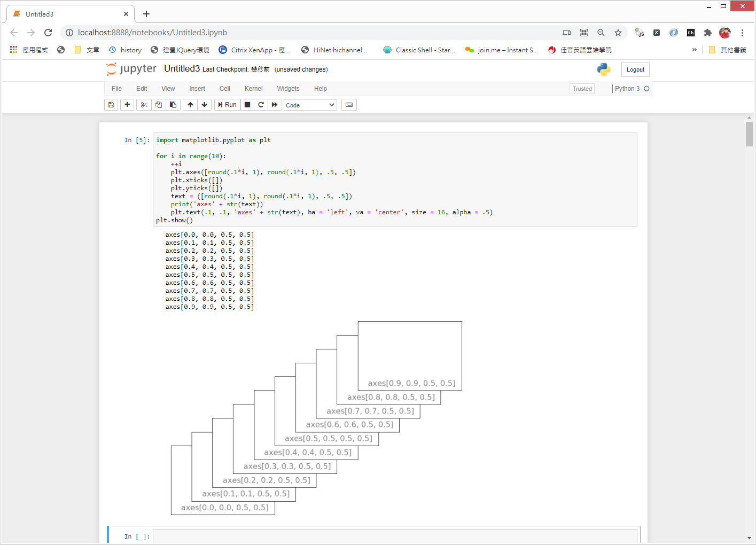The height and width of the screenshot is (545, 756).
Task: Open the command palette keyboard icon
Action: pos(349,105)
